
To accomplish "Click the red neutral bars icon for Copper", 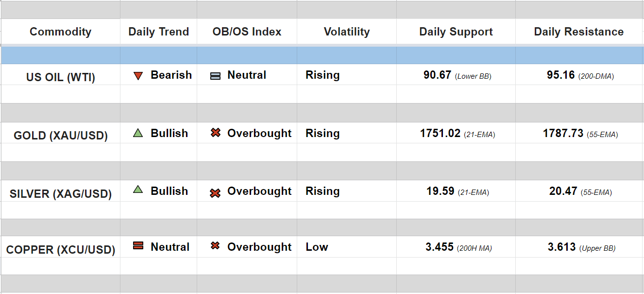I will coord(138,246).
